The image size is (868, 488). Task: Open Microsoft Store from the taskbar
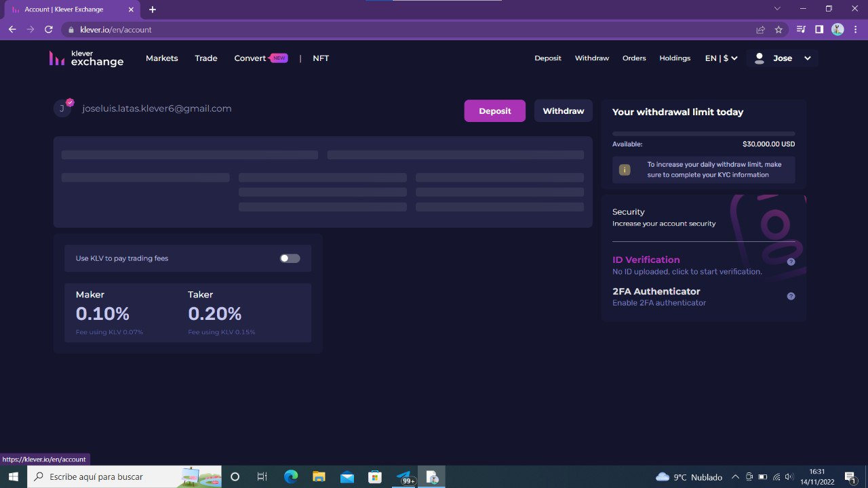click(374, 477)
